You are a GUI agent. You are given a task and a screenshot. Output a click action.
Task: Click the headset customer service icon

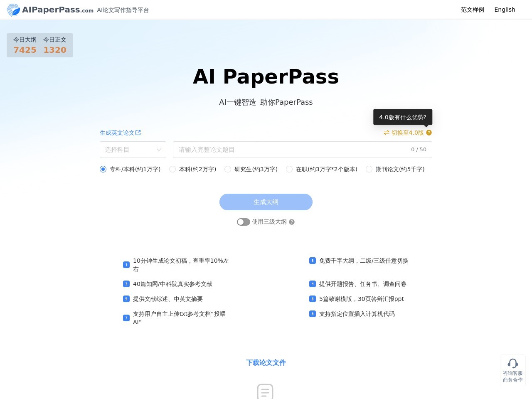(513, 364)
